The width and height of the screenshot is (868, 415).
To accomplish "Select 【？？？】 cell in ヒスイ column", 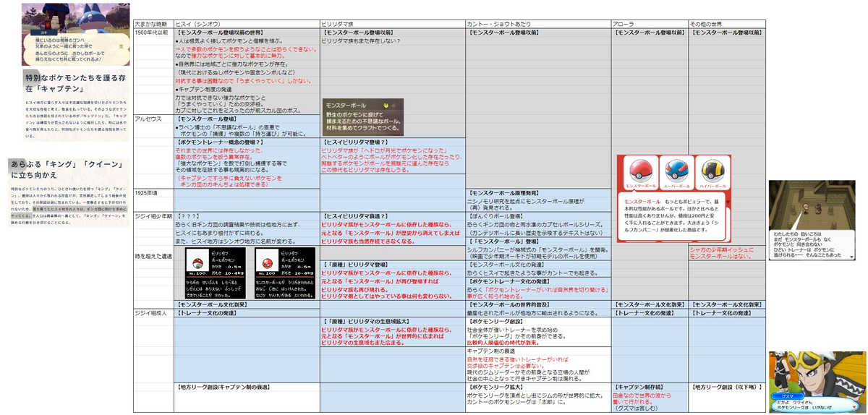I will (247, 216).
